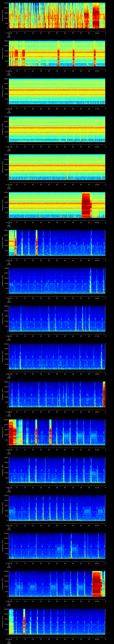
Task: Select the 15:40:05 timestamp label
Action: tap(9, 109)
